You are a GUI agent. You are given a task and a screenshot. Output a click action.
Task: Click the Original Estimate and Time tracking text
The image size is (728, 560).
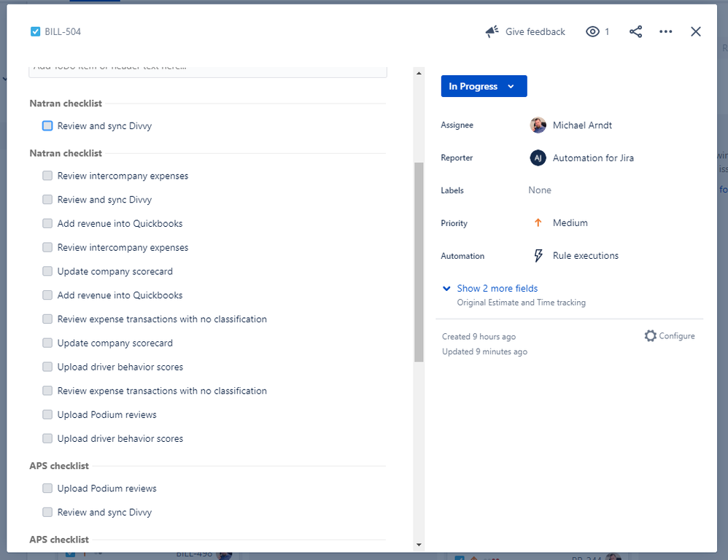click(x=521, y=303)
